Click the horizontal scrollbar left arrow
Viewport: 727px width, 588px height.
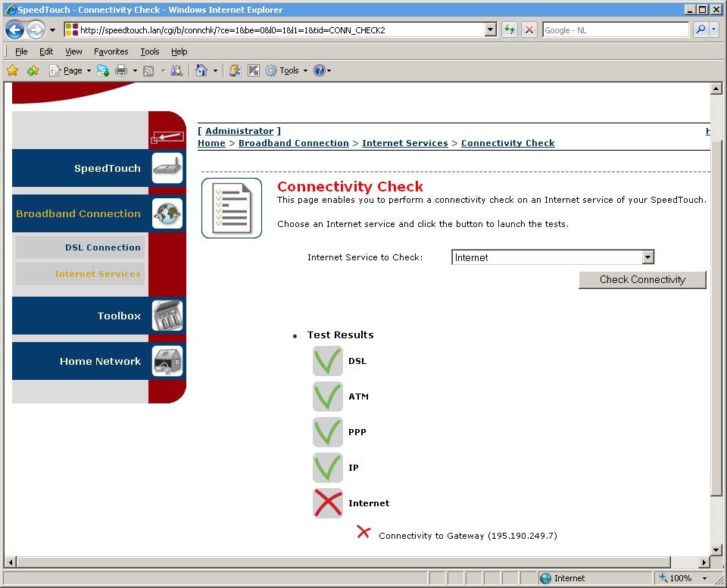(11, 562)
